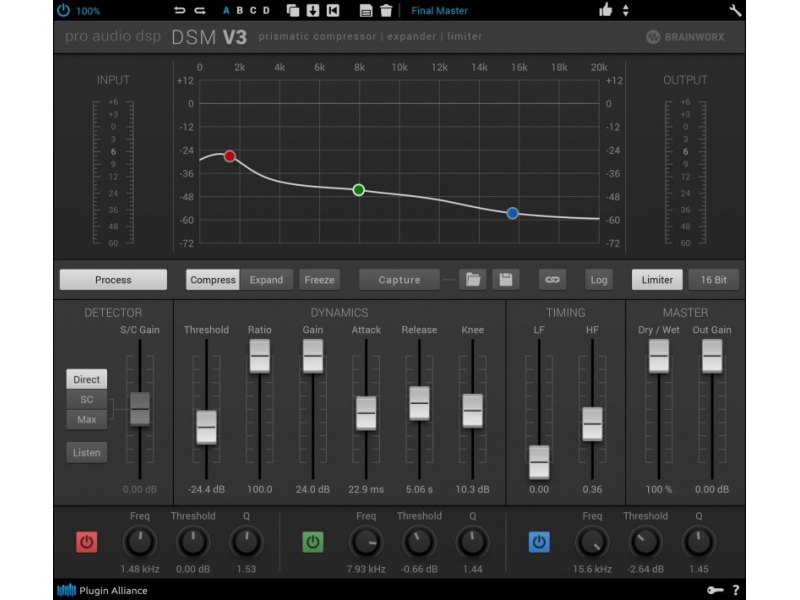Click the open folder icon beside Capture
Viewport: 800px width, 600px height.
tap(472, 280)
